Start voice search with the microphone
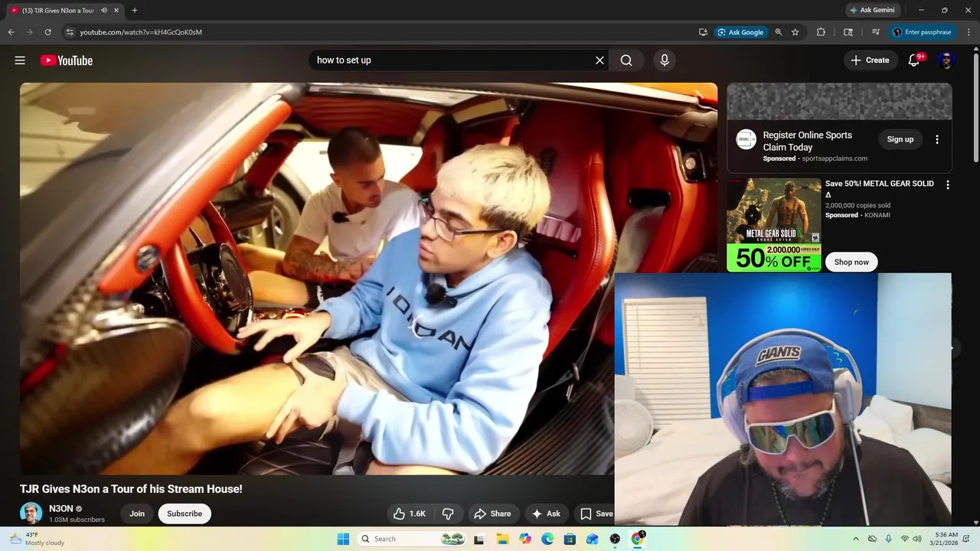Viewport: 980px width, 551px height. click(x=664, y=60)
